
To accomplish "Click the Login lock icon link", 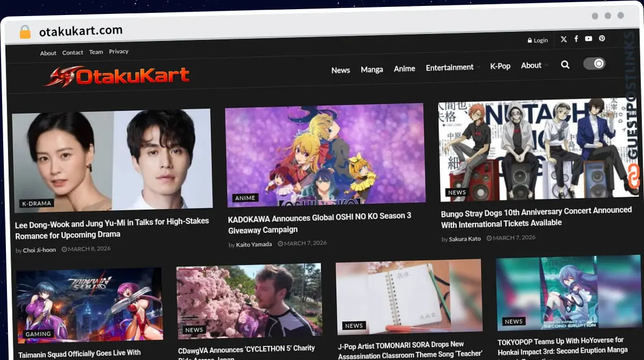I will click(x=537, y=40).
